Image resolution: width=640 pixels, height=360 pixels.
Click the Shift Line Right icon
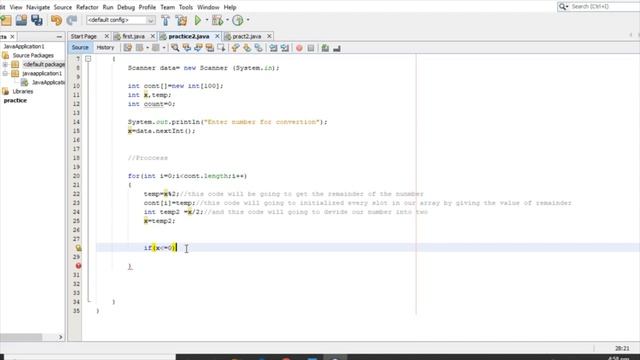click(x=284, y=48)
